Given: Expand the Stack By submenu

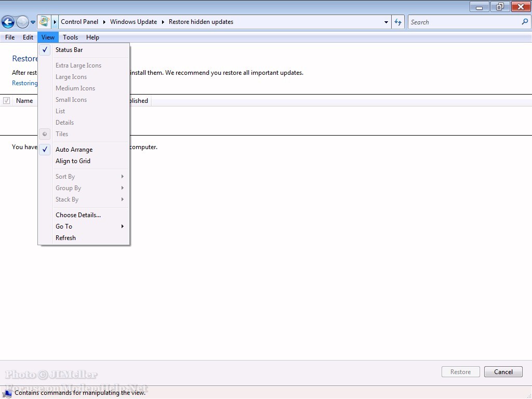Looking at the screenshot, I should tap(84, 199).
